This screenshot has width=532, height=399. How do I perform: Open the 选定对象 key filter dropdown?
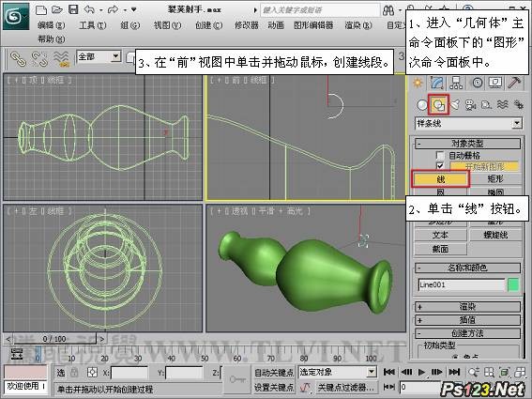(338, 373)
